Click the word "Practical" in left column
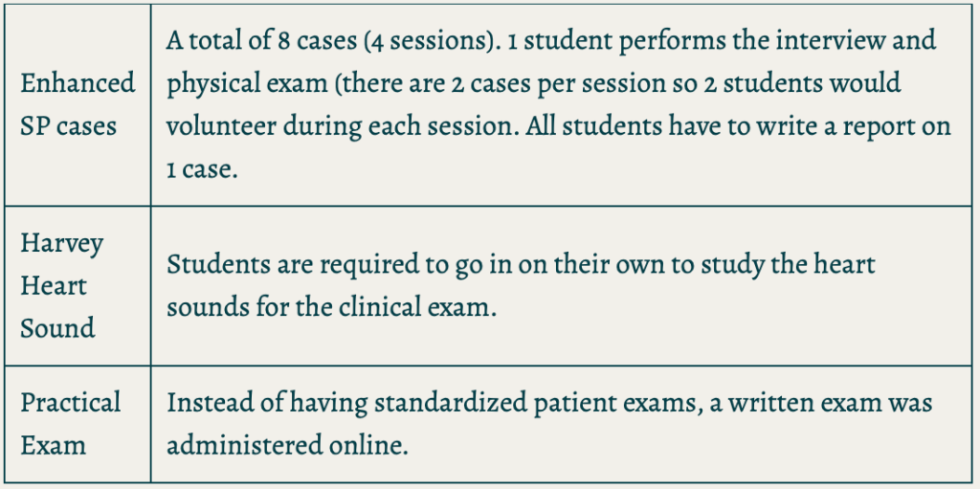Viewport: 980px width, 489px height. coord(71,402)
